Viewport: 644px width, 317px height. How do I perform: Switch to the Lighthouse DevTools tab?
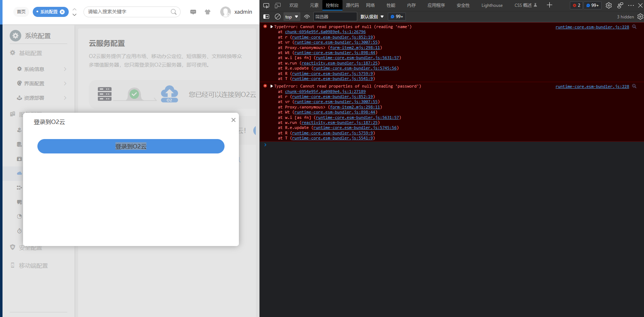pos(492,5)
